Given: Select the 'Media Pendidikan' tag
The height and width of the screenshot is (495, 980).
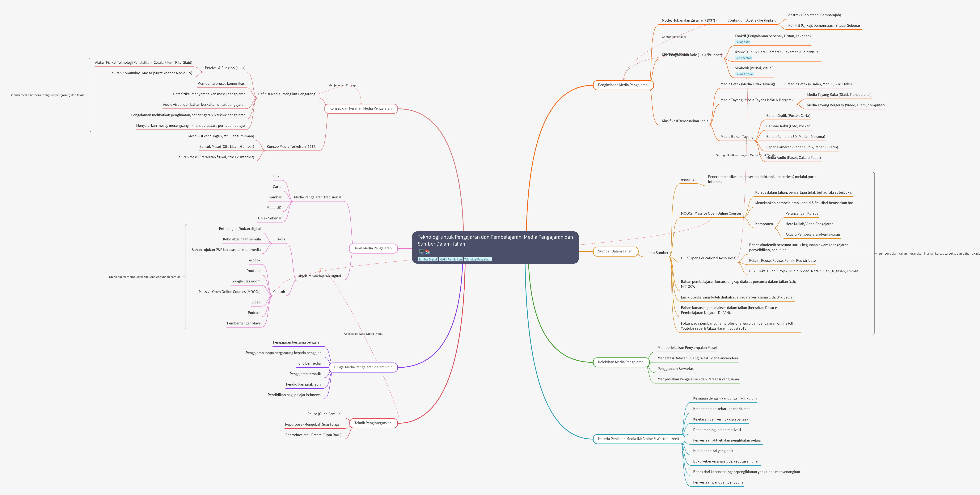Looking at the screenshot, I should (450, 260).
